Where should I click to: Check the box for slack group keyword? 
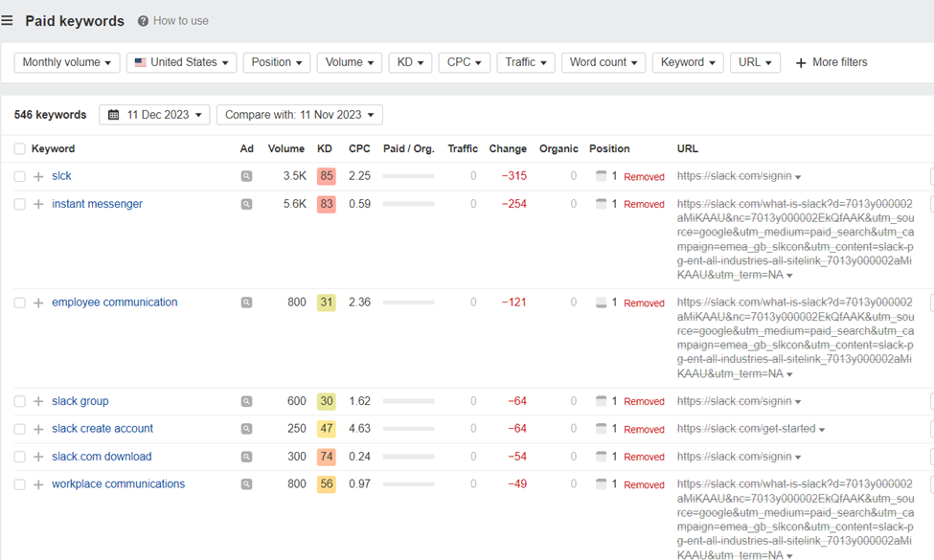point(20,402)
